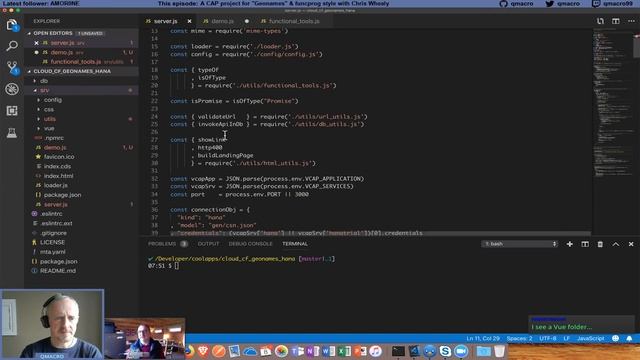Open Zoom from the dock
This screenshot has width=640, height=360.
(461, 351)
